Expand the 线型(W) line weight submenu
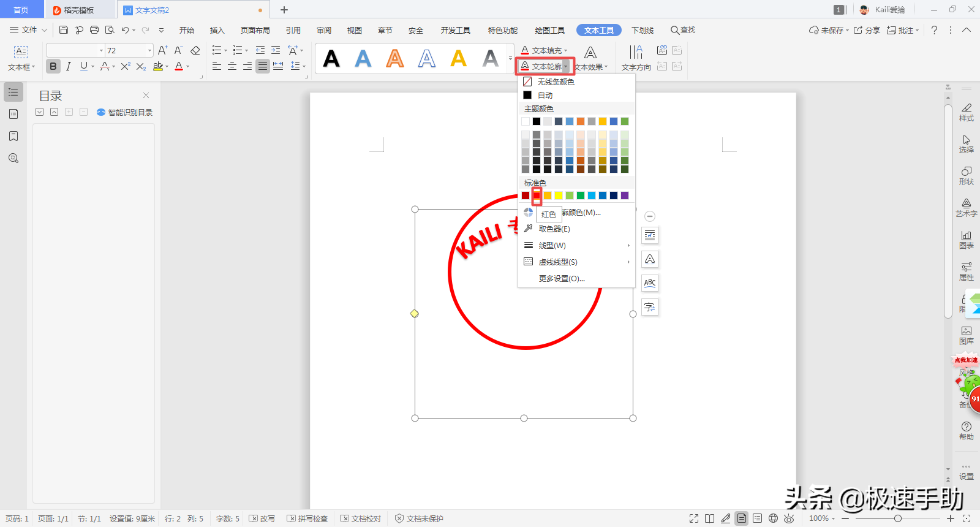Screen dimensions: 980x527 pos(576,245)
